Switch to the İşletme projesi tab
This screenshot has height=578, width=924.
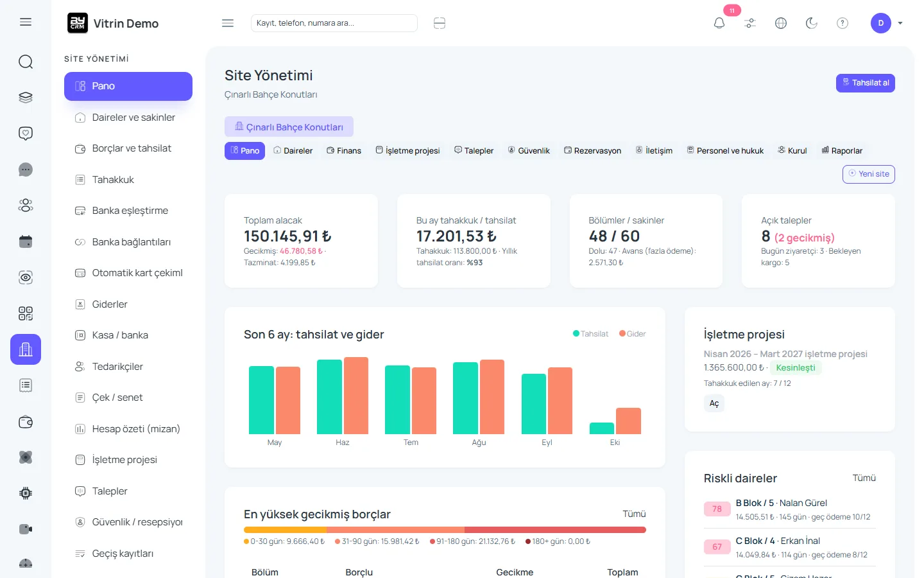tap(408, 150)
